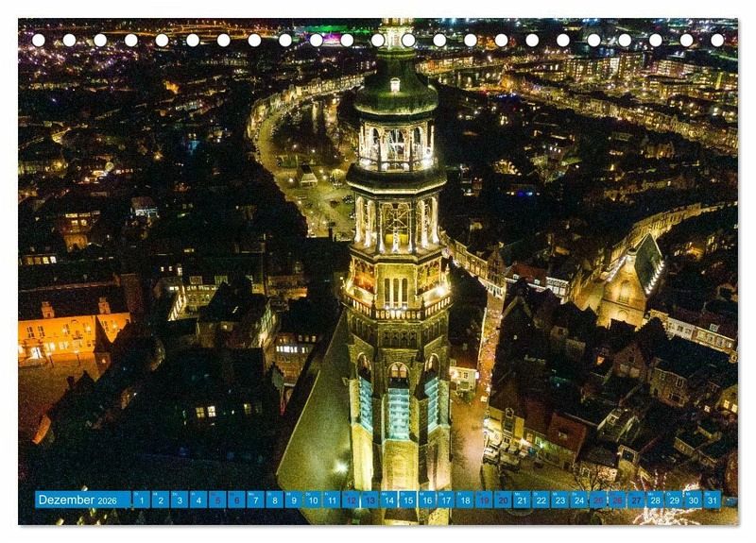The height and width of the screenshot is (543, 756).
Task: Click day 18 on the date bar
Action: 465,500
